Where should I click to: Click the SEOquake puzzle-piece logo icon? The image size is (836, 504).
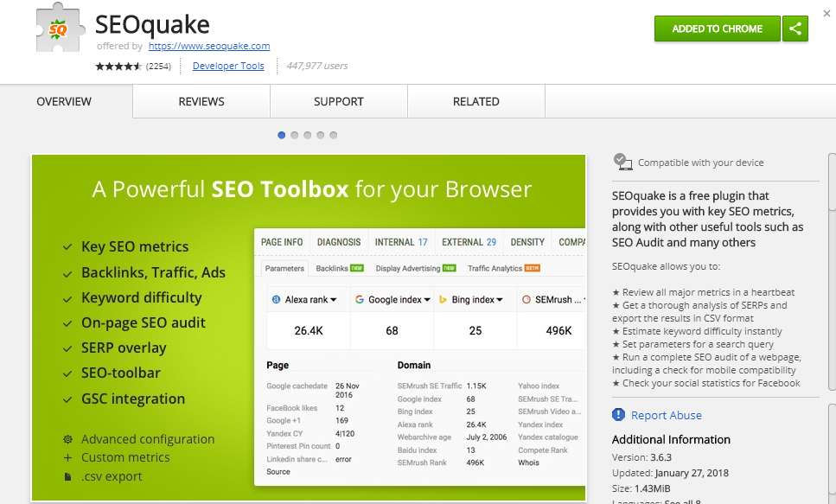coord(60,27)
